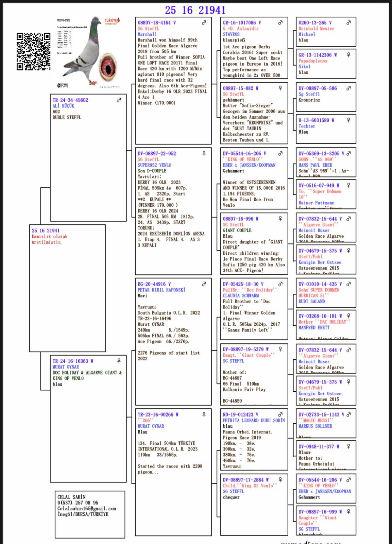The image size is (392, 544).
Task: Select male symbol beside 08897-18-4164
Action: pyautogui.click(x=204, y=23)
